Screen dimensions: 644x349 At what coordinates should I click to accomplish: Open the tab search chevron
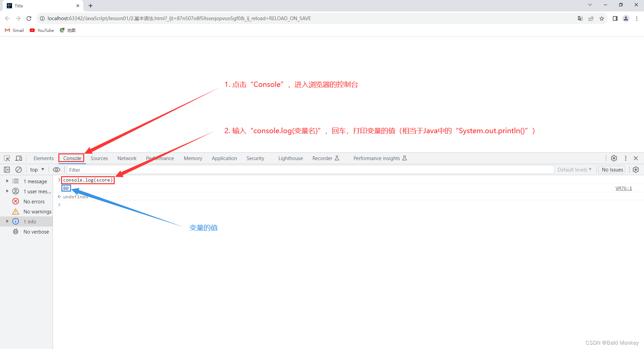point(590,5)
